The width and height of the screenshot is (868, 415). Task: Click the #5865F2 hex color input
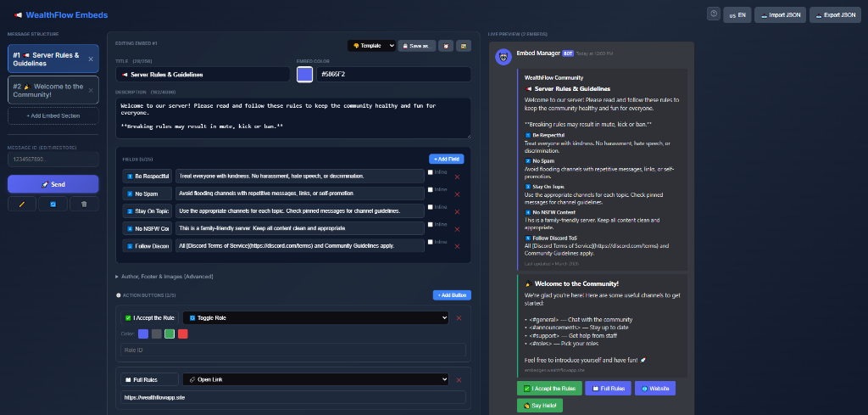(393, 74)
